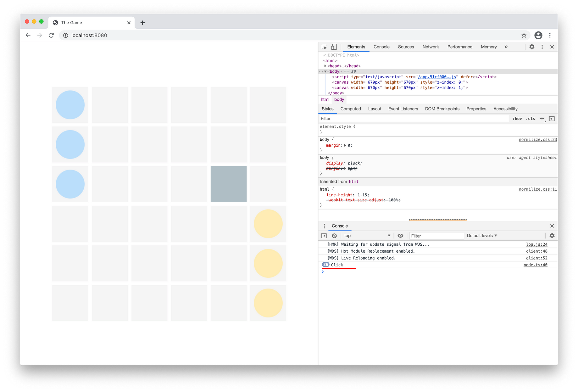Create a live expression eye icon
The height and width of the screenshot is (392, 578).
point(400,236)
